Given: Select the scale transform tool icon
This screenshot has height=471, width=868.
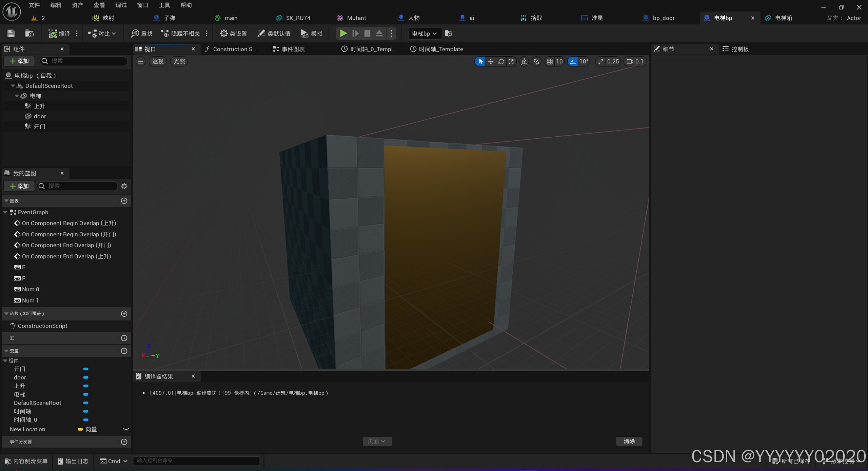Looking at the screenshot, I should 511,61.
